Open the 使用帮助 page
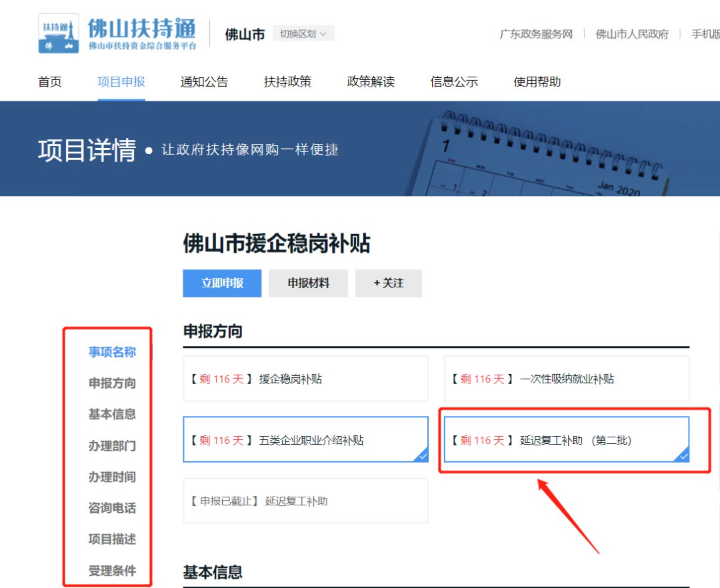This screenshot has height=588, width=720. coord(537,82)
